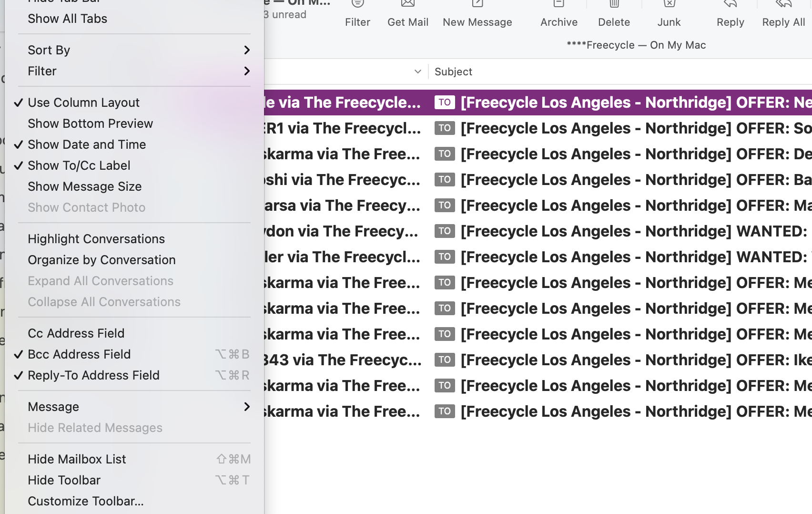
Task: Click TO badge on OFFER: Ba row
Action: pos(445,180)
